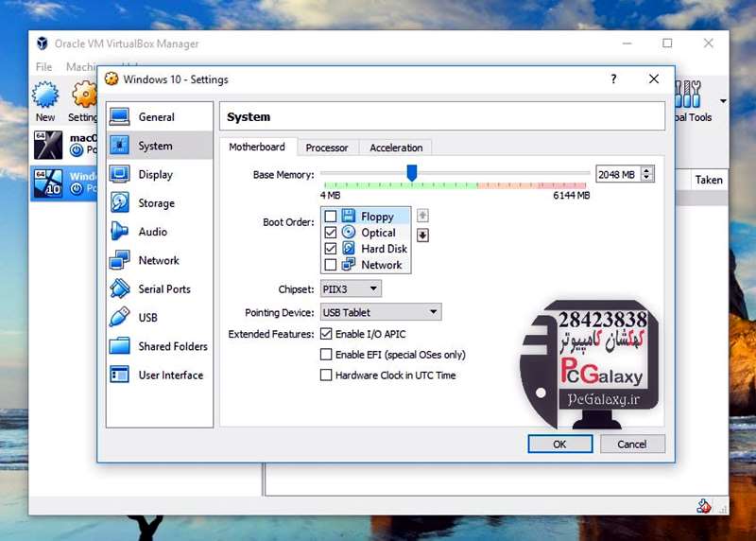Image resolution: width=756 pixels, height=541 pixels.
Task: Enable EFI (special OSes only)
Action: pyautogui.click(x=327, y=355)
